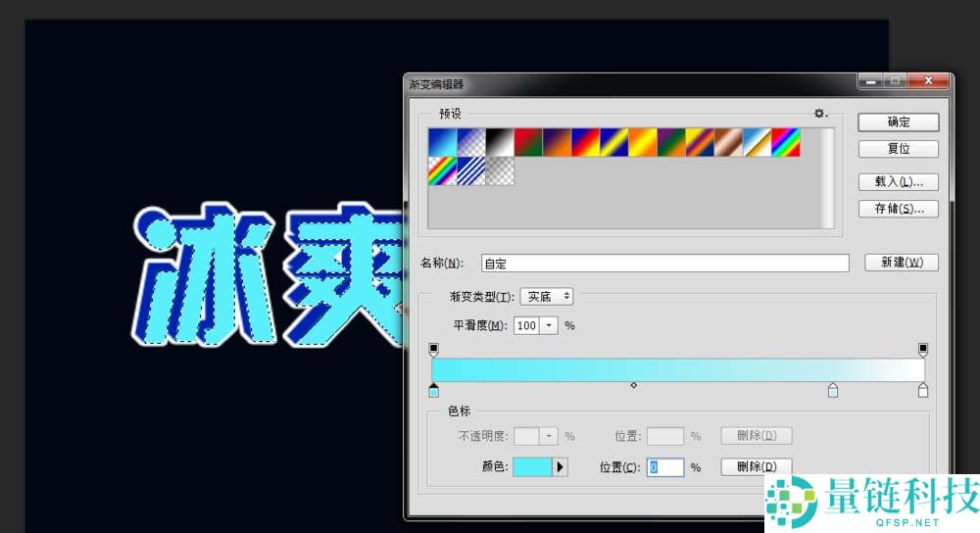Click the cyan stop color swatch

532,467
